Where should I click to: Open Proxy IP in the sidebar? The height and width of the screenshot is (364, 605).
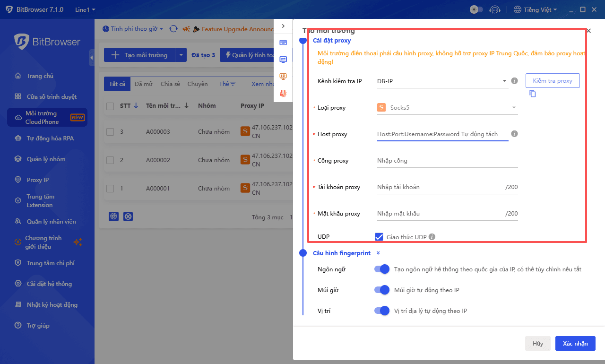(x=37, y=180)
